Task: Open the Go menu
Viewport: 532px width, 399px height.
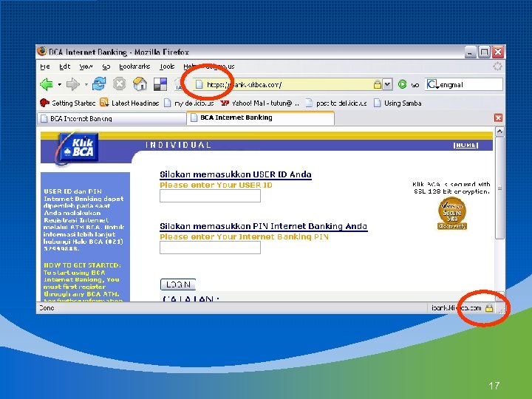Action: (x=106, y=66)
